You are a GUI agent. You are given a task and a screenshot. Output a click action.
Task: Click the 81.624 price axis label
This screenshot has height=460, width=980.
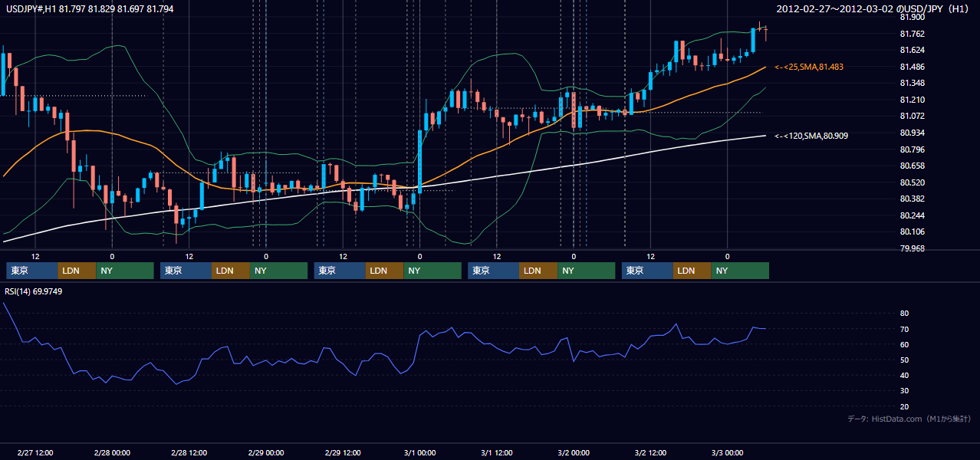912,50
